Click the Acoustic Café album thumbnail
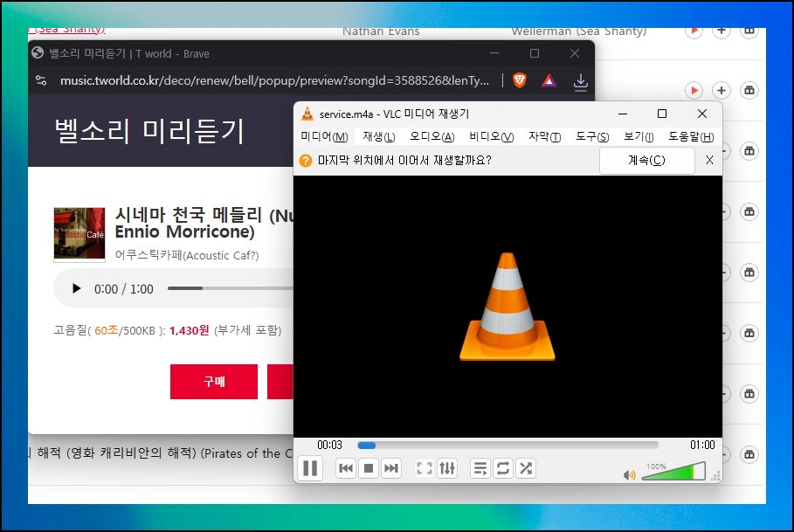 (79, 233)
